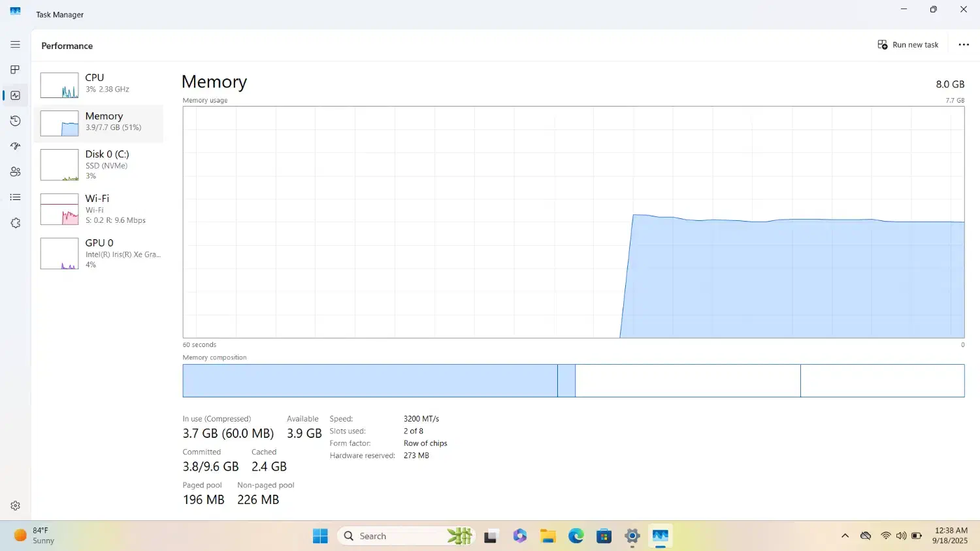Select the GPU 0 performance item
This screenshot has width=980, height=551.
pos(99,254)
